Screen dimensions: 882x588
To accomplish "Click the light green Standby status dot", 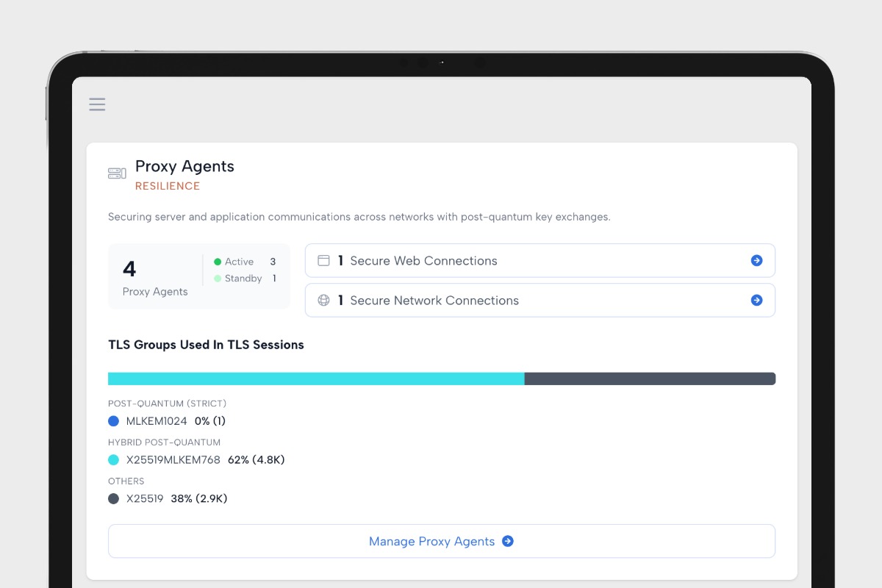I will (218, 279).
